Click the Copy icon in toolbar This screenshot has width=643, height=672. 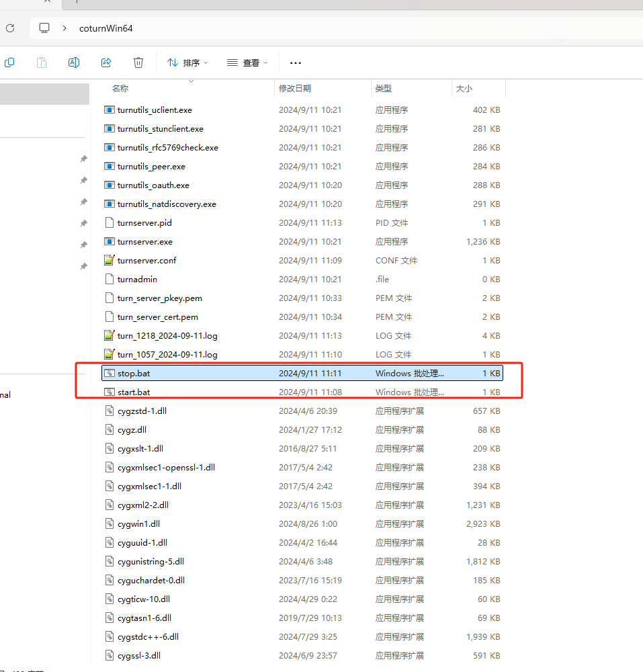(x=9, y=62)
